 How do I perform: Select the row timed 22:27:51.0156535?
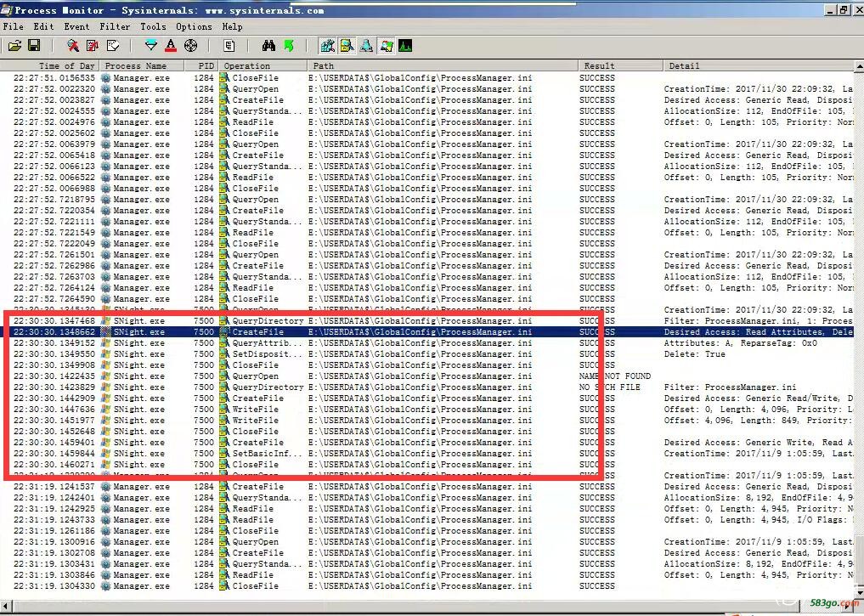pos(427,77)
